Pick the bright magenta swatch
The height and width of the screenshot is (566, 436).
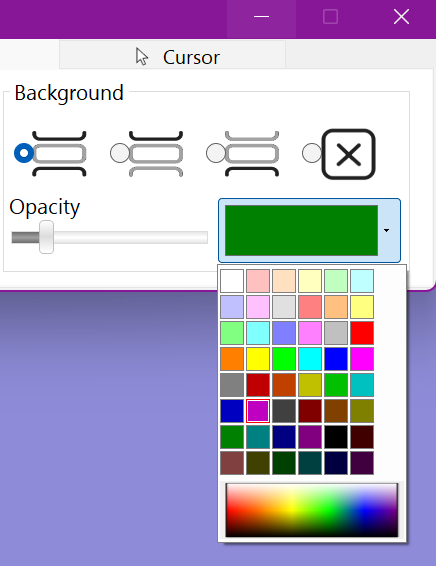362,359
